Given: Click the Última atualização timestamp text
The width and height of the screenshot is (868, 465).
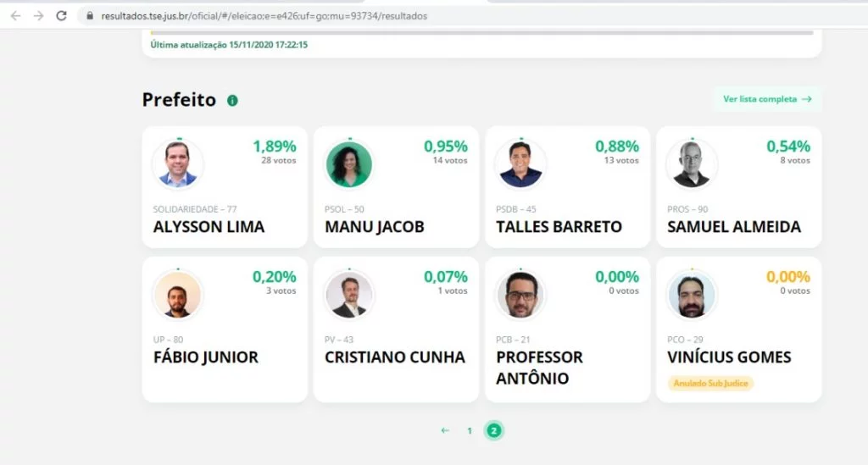Looking at the screenshot, I should (229, 45).
